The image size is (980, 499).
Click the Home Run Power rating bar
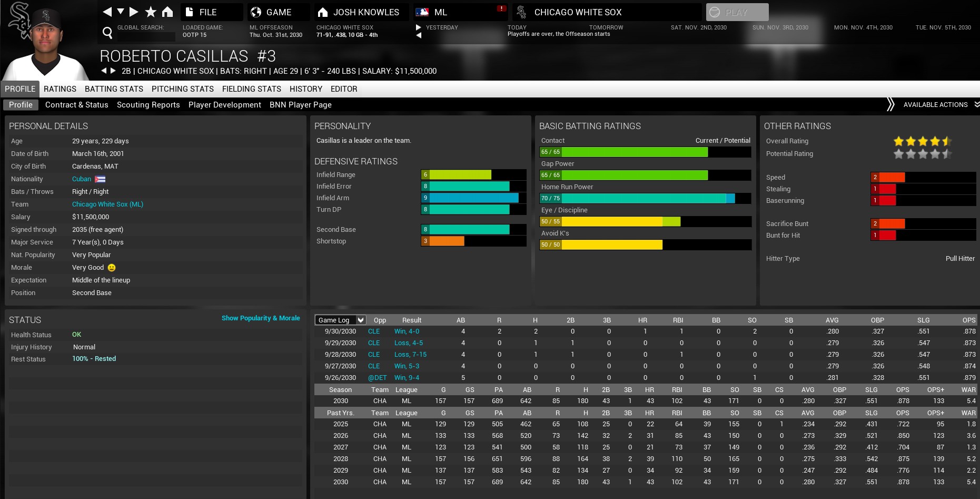click(x=645, y=198)
